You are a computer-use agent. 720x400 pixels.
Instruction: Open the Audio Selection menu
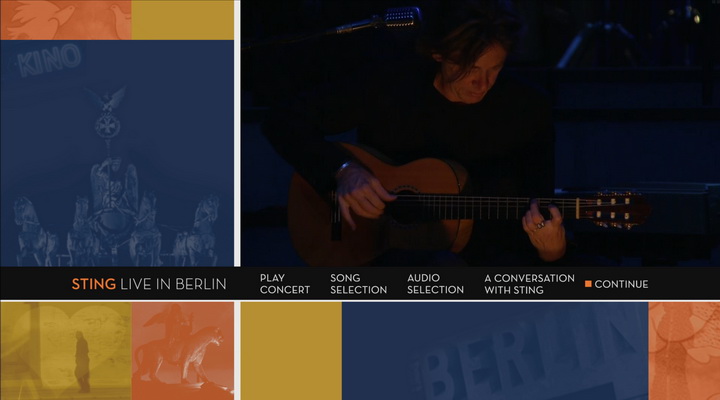435,284
